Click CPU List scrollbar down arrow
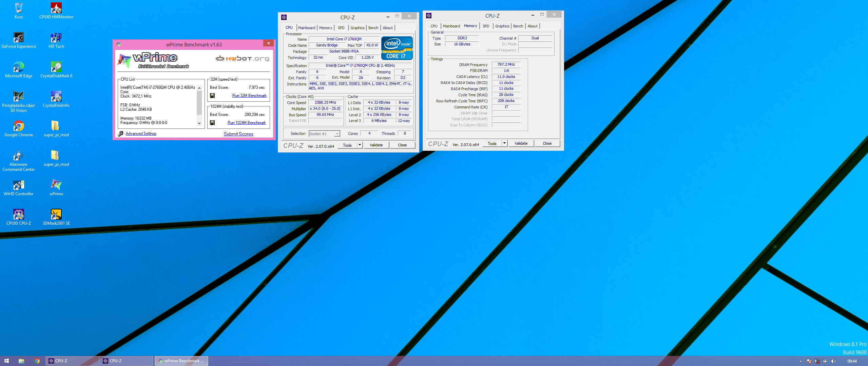Image resolution: width=868 pixels, height=366 pixels. coord(199,123)
